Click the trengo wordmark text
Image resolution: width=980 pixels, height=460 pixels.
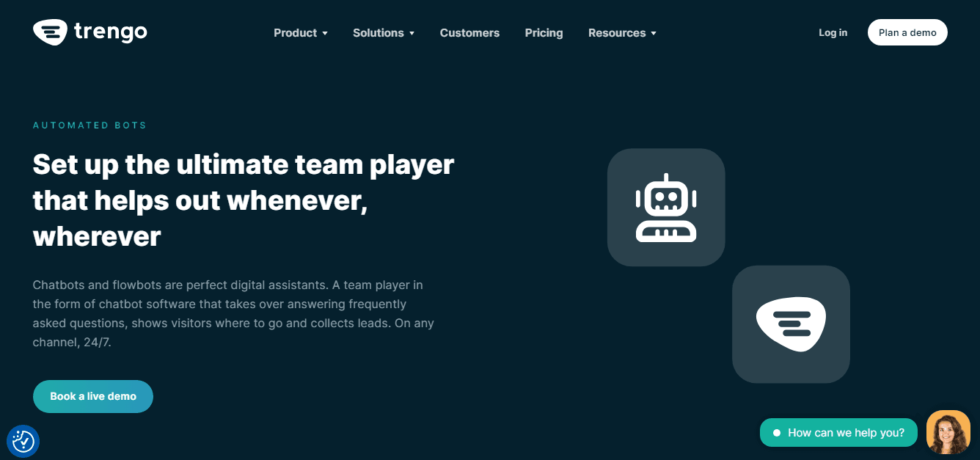[110, 32]
